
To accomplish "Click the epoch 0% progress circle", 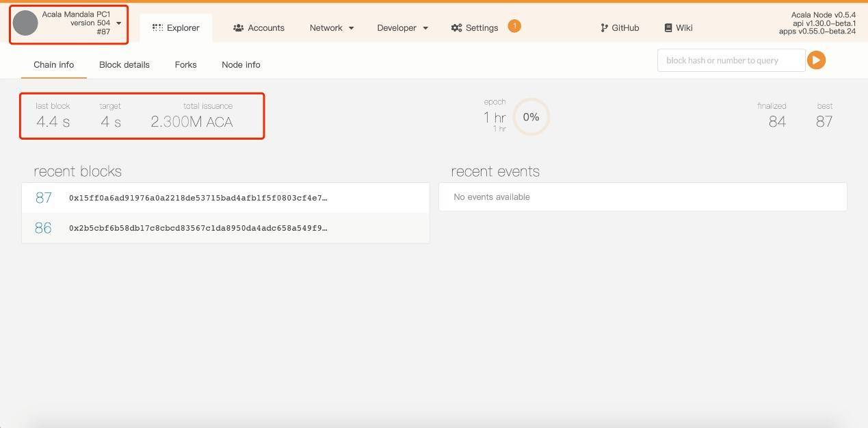I will tap(531, 117).
